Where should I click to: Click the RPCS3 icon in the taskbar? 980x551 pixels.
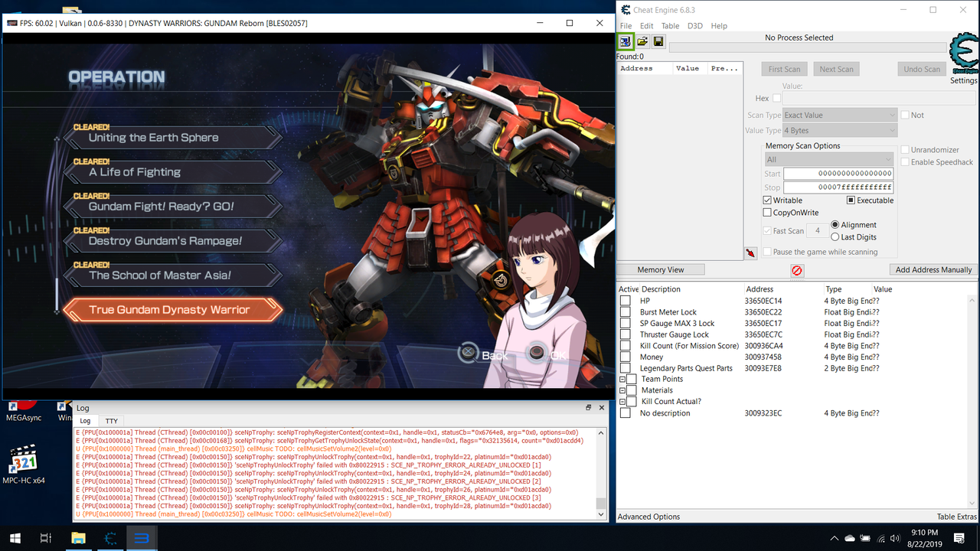[x=142, y=538]
